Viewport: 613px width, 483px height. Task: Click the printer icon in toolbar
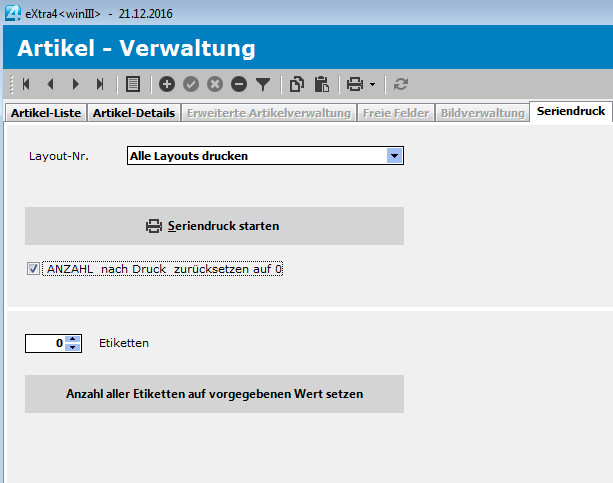click(x=354, y=84)
